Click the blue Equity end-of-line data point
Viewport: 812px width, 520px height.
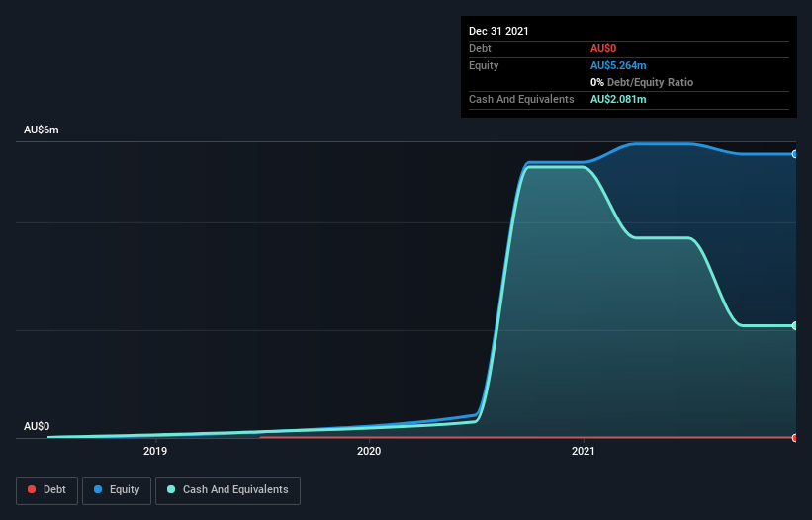pos(795,154)
